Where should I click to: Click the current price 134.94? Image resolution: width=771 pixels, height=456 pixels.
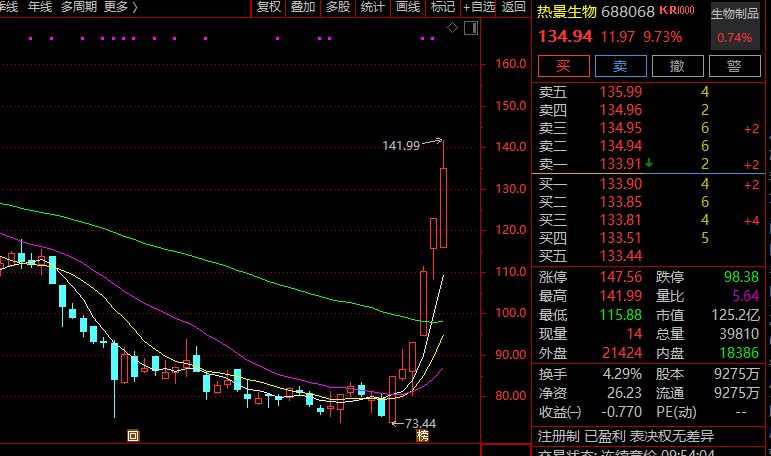point(565,36)
